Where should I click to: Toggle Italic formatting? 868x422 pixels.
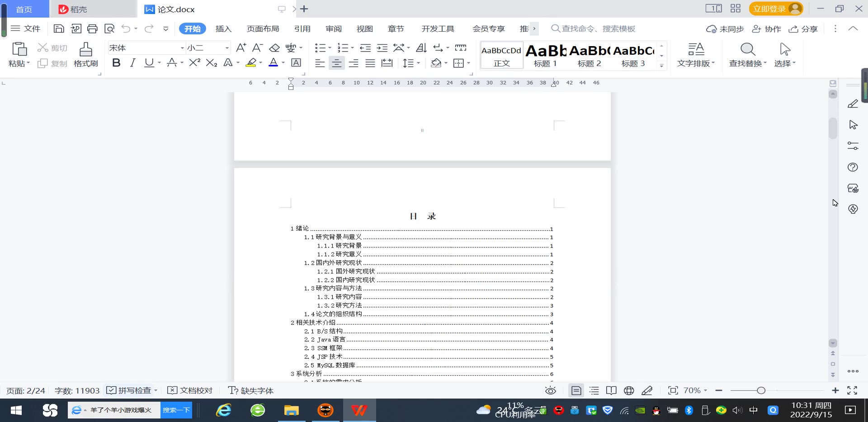pos(132,63)
